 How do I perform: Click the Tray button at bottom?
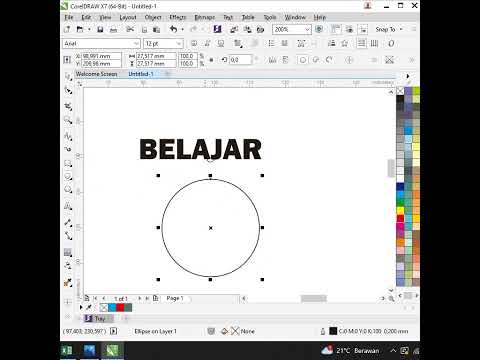(x=99, y=319)
